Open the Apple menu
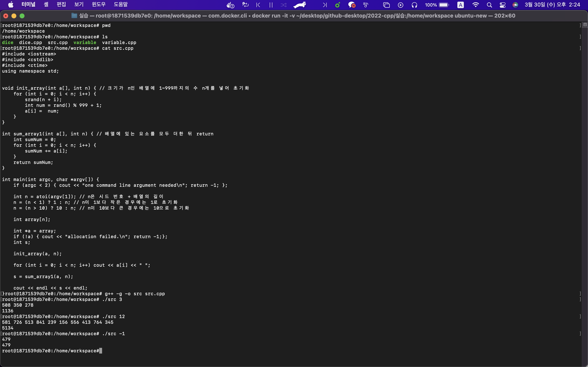Viewport: 588px width, 367px height. coord(10,4)
